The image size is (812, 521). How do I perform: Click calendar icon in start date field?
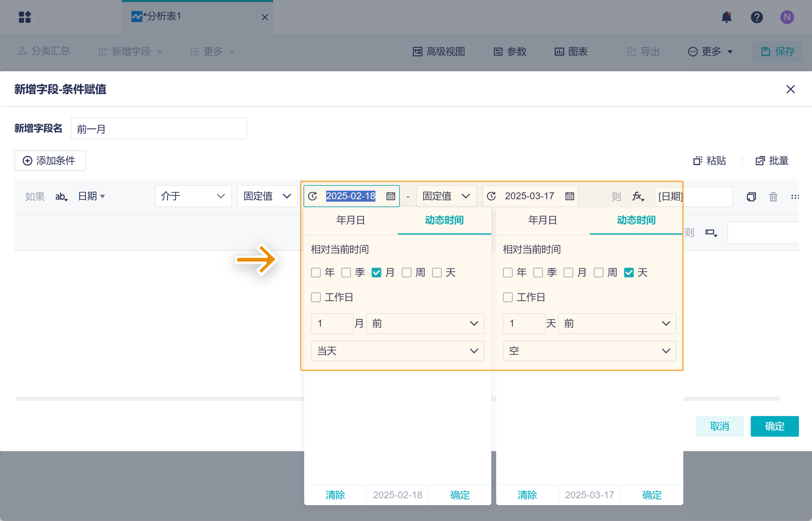(x=391, y=196)
